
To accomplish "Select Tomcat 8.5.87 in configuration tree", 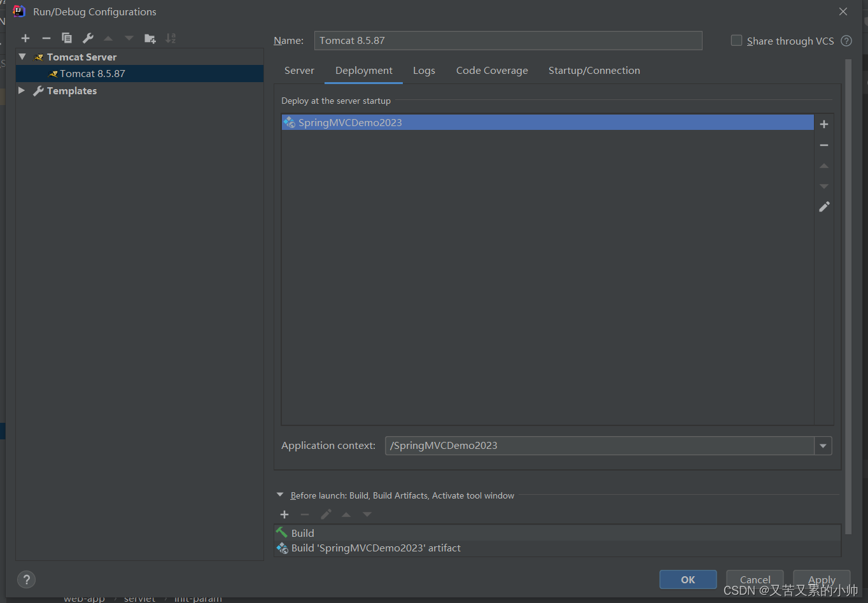I will (x=139, y=74).
